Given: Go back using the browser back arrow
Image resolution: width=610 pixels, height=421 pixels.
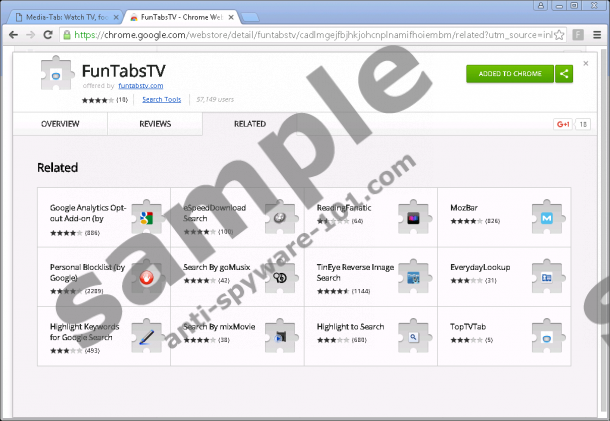Looking at the screenshot, I should click(11, 33).
